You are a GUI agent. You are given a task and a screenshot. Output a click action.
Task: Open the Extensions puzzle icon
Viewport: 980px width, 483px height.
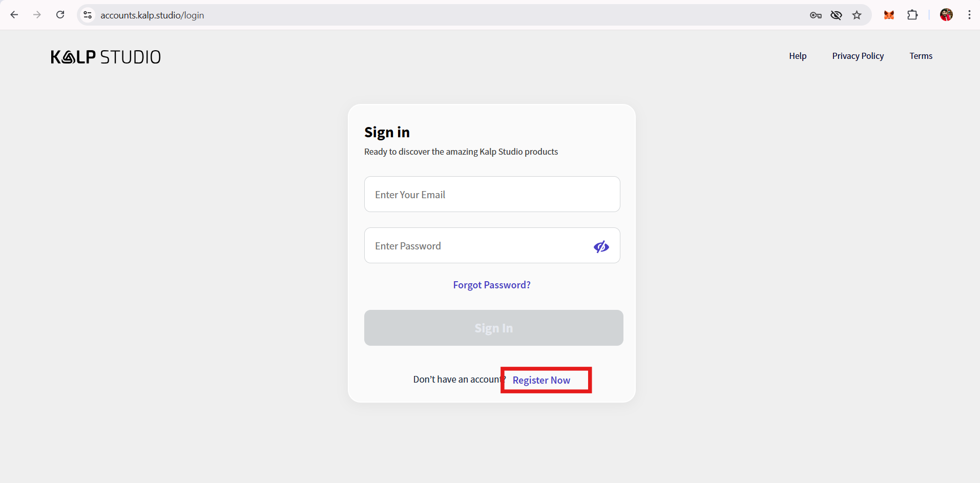tap(912, 15)
